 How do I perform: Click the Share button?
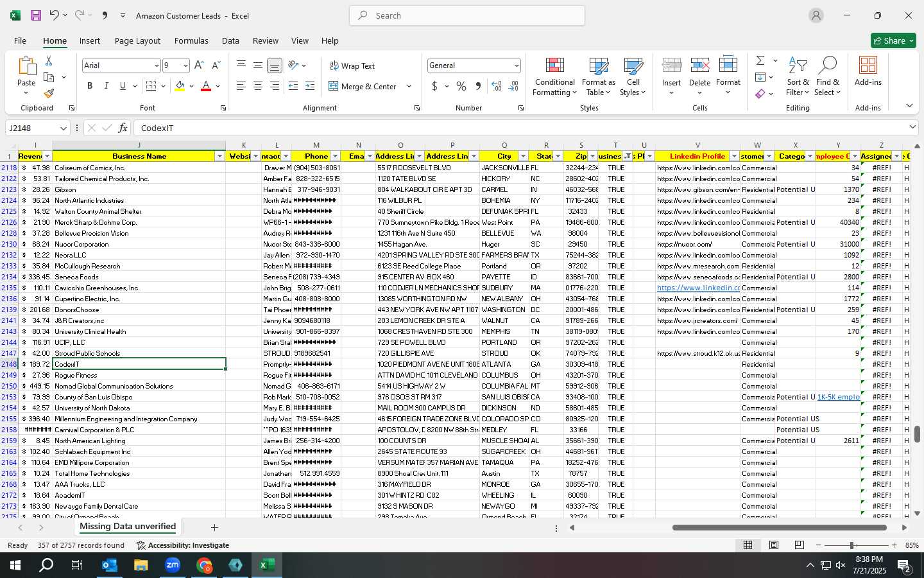[893, 40]
